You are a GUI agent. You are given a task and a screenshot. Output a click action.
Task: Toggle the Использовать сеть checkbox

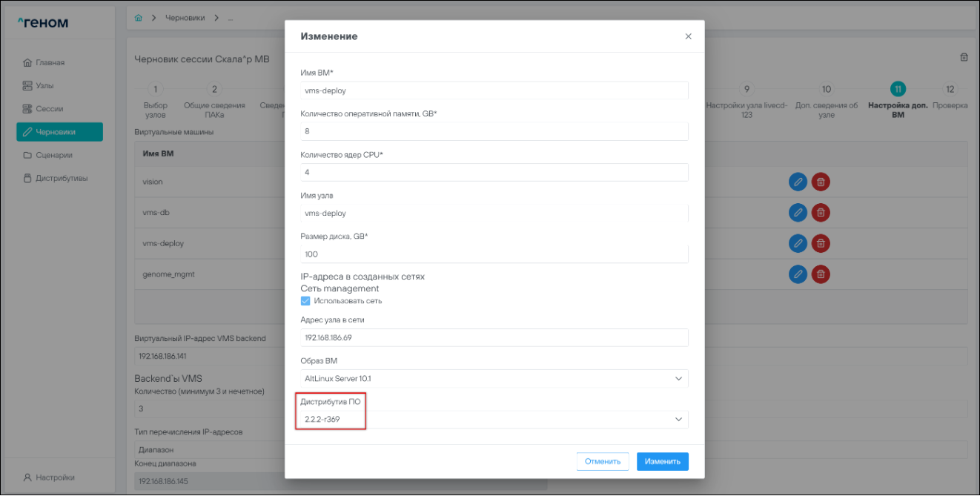coord(305,301)
